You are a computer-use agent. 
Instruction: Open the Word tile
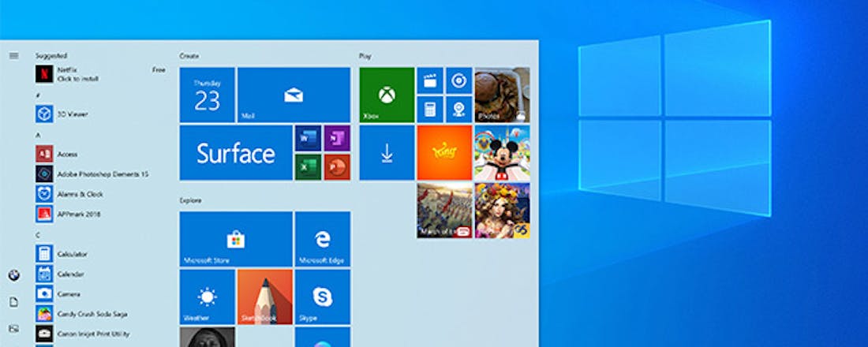pos(308,138)
